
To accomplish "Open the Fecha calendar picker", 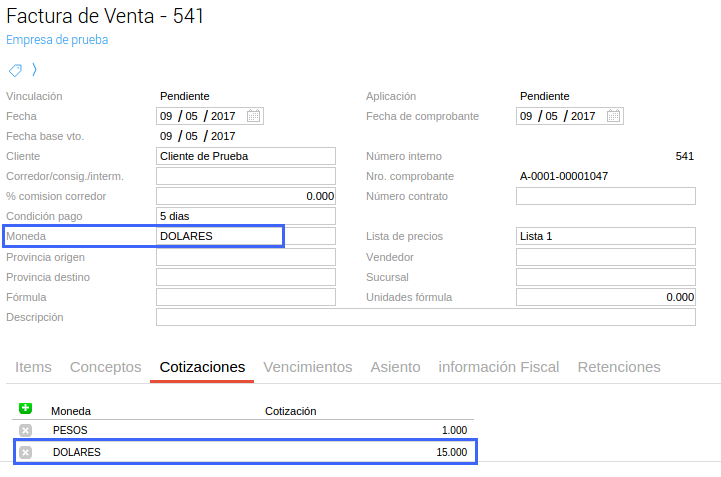I will (254, 116).
